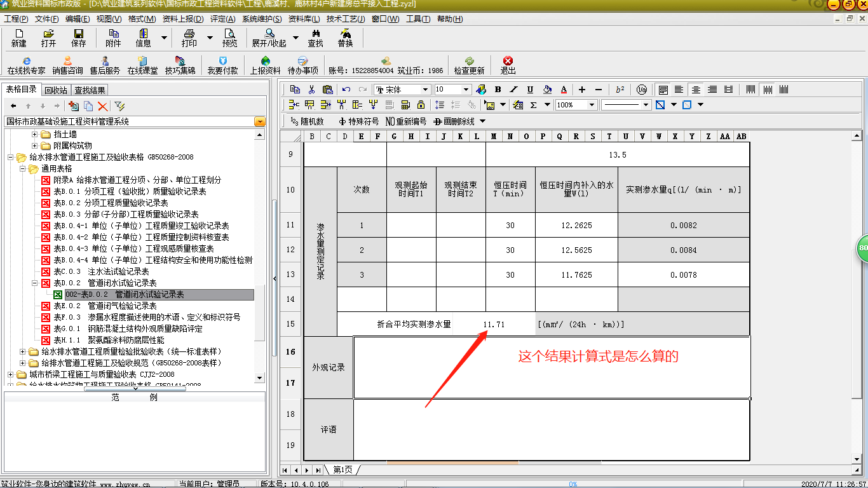Switch to the 回收站 tab
Screen dimensions: 868x488
56,90
